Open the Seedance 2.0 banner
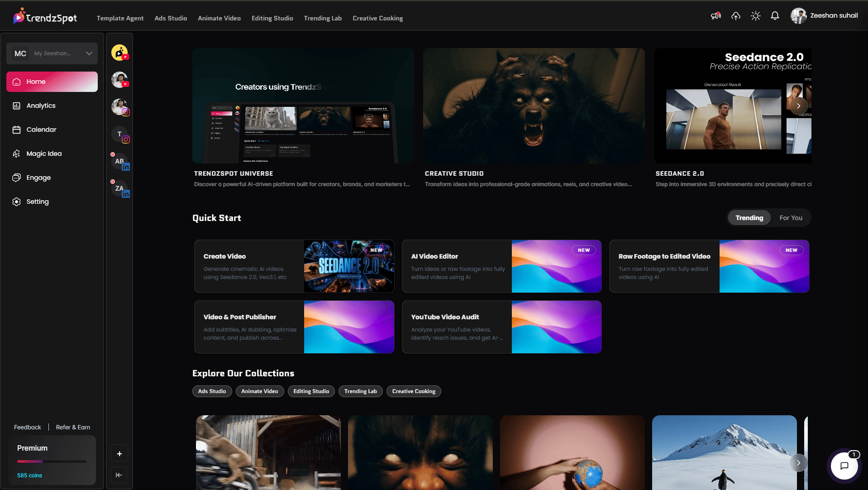This screenshot has height=490, width=868. point(733,106)
